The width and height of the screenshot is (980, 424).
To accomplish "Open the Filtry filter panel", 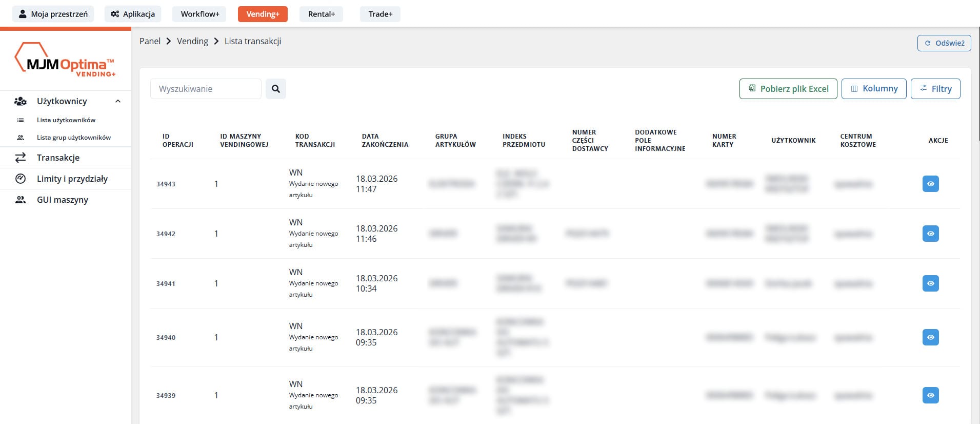I will click(x=935, y=89).
